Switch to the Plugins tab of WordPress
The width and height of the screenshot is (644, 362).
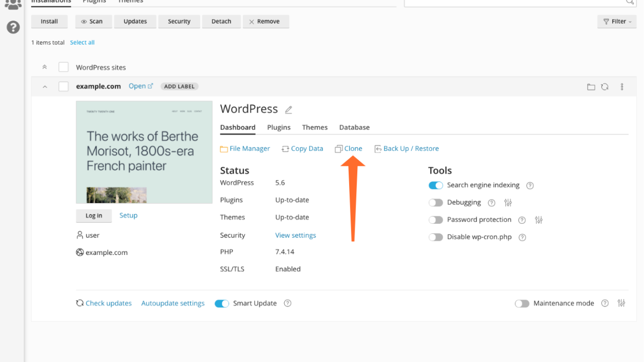tap(279, 128)
